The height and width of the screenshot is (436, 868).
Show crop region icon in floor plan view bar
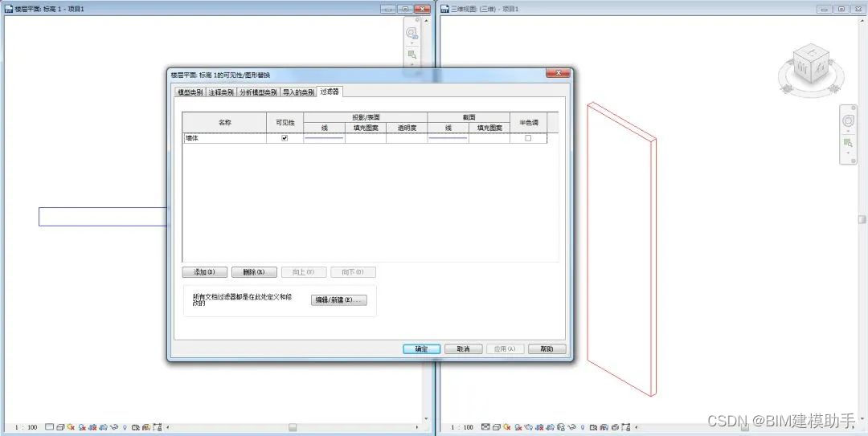pyautogui.click(x=104, y=427)
